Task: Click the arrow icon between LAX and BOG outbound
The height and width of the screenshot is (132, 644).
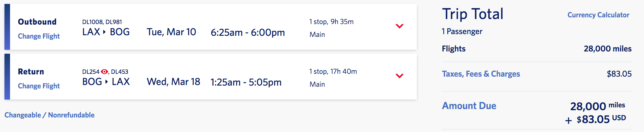Action: 104,32
